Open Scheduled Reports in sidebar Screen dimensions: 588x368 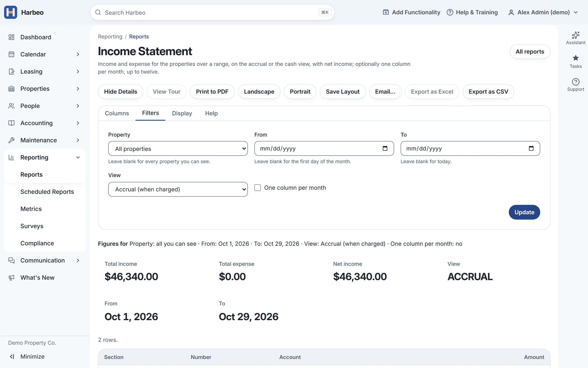[47, 192]
